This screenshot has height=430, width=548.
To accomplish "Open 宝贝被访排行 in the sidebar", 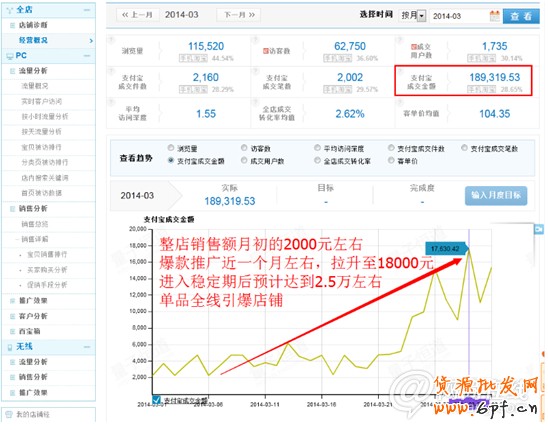I will [x=42, y=148].
